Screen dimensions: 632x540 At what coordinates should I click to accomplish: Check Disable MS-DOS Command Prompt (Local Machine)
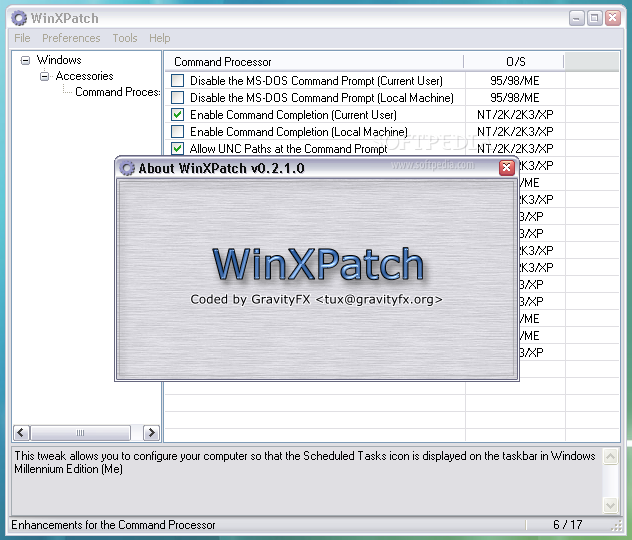pos(177,98)
